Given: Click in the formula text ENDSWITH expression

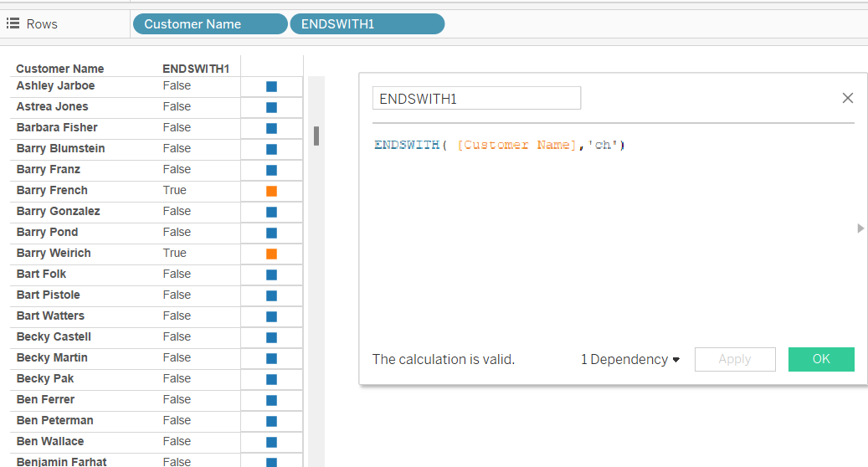Looking at the screenshot, I should 500,145.
